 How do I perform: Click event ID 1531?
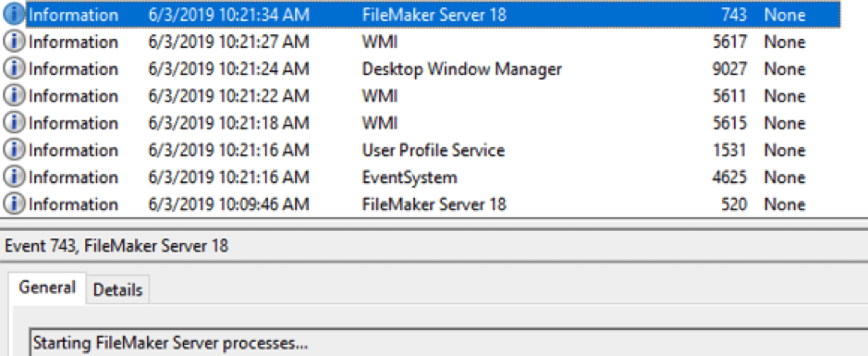point(730,150)
